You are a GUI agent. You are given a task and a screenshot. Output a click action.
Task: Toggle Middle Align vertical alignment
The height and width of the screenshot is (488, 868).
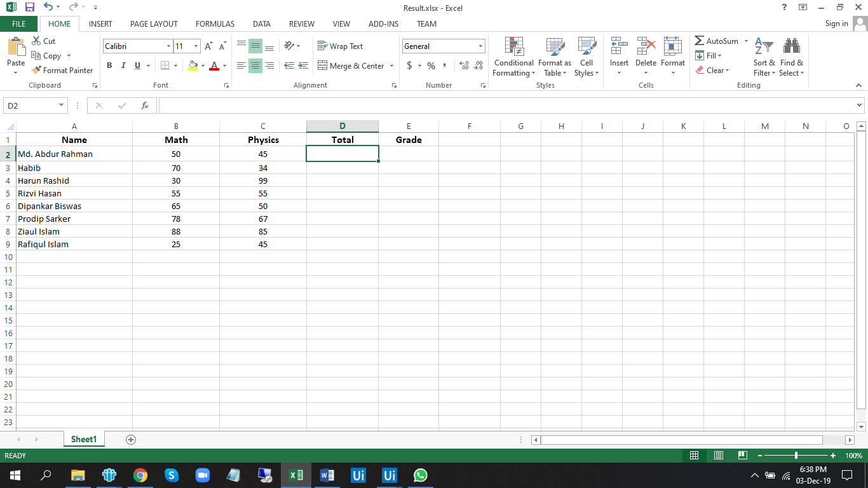tap(255, 46)
